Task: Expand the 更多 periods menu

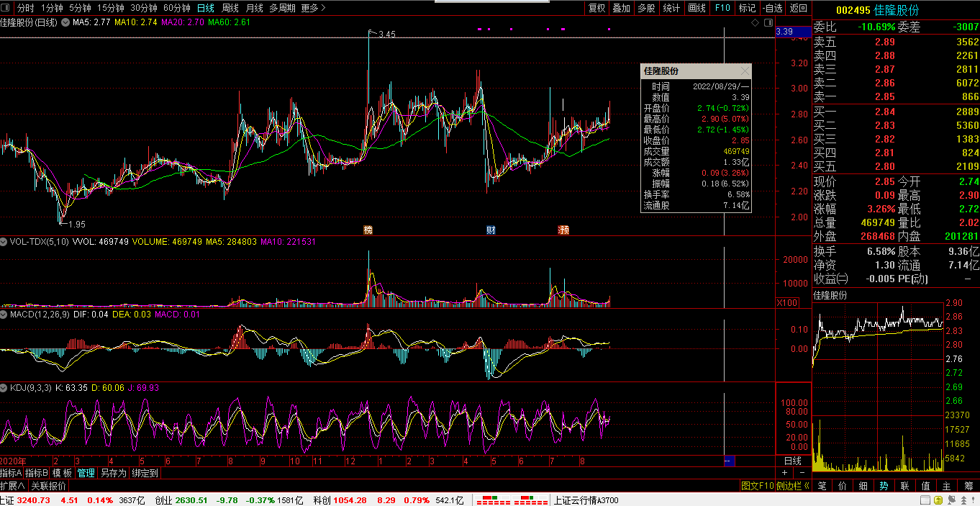Action: click(312, 8)
